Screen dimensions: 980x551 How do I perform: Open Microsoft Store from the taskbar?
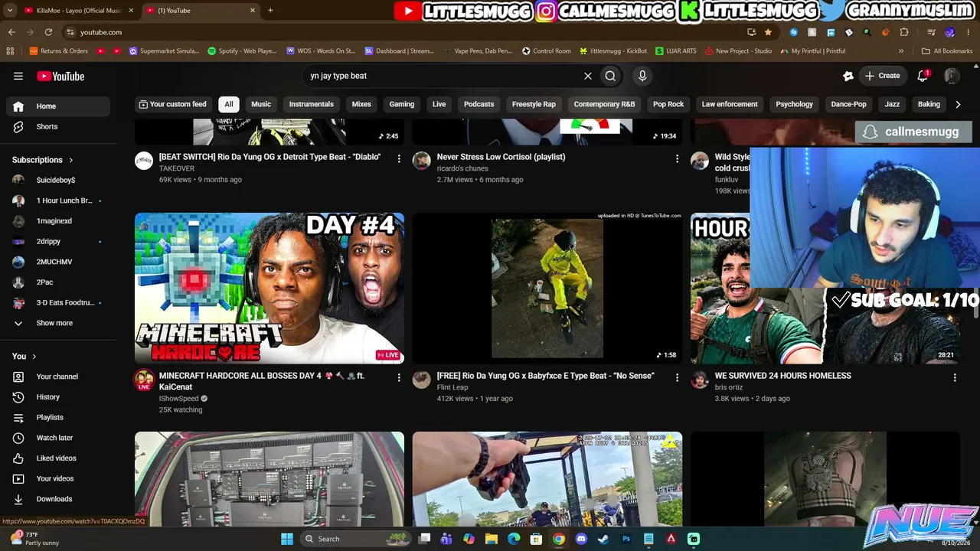pyautogui.click(x=536, y=539)
